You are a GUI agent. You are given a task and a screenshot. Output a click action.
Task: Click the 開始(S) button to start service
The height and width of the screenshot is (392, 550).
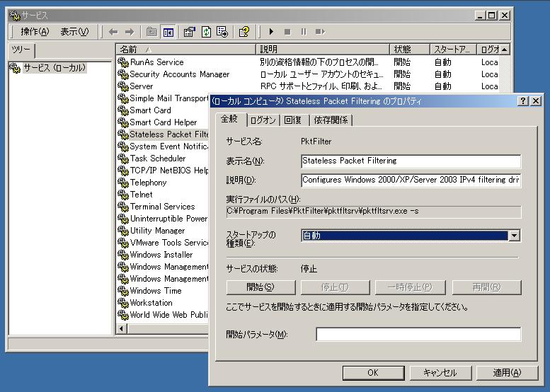pos(260,287)
